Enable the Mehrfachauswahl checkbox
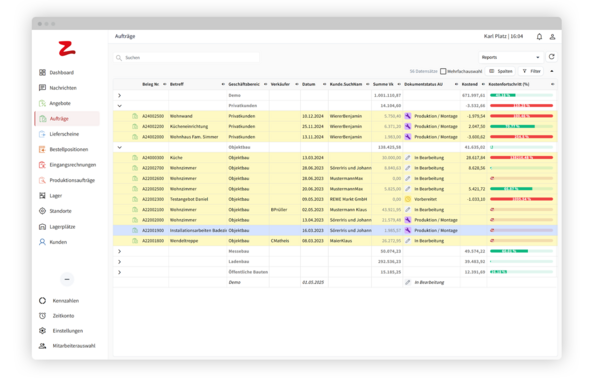 point(443,71)
